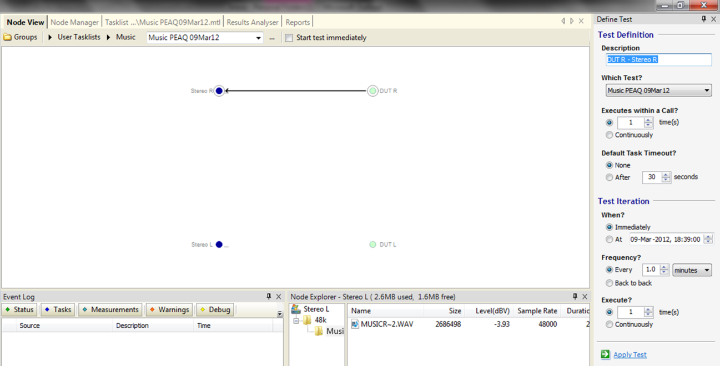Screen dimensions: 720x366
Task: Enable Start test immediately checkbox
Action: tap(289, 38)
